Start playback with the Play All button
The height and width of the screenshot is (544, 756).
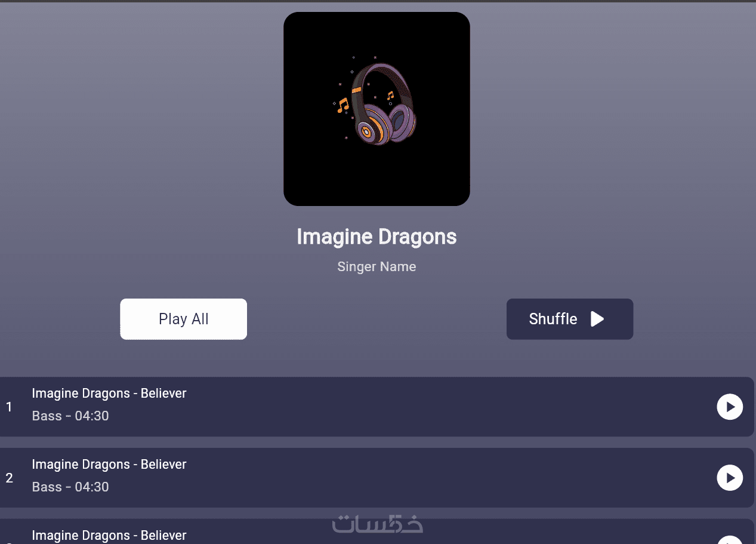coord(184,319)
